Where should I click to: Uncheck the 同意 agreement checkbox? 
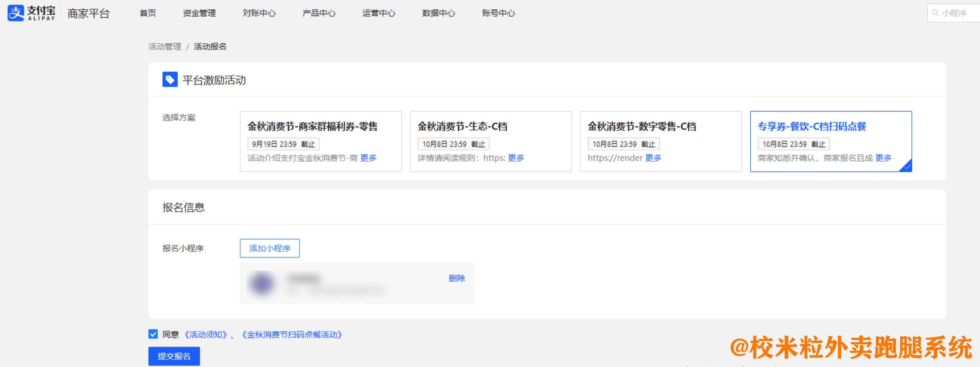pyautogui.click(x=153, y=334)
